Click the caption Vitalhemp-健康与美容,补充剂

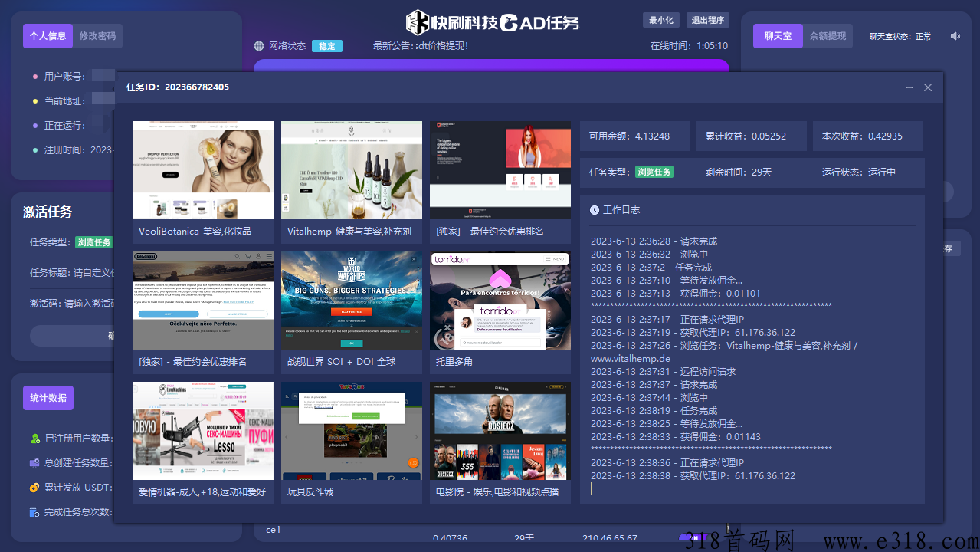coord(349,232)
